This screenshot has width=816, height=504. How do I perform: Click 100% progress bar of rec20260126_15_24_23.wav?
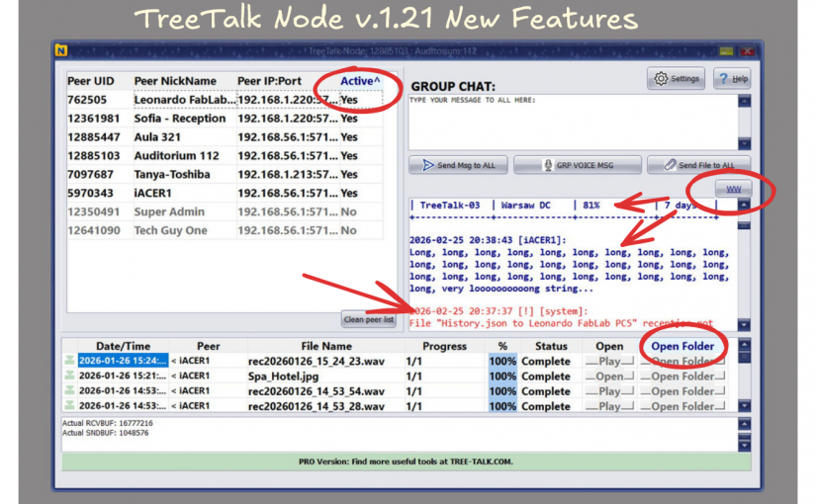tap(502, 361)
